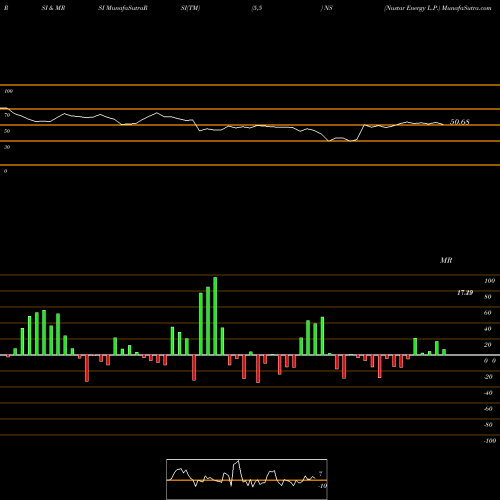Open the mini overview chart thumbnail
Screen dimensions: 500x500
pos(247,479)
